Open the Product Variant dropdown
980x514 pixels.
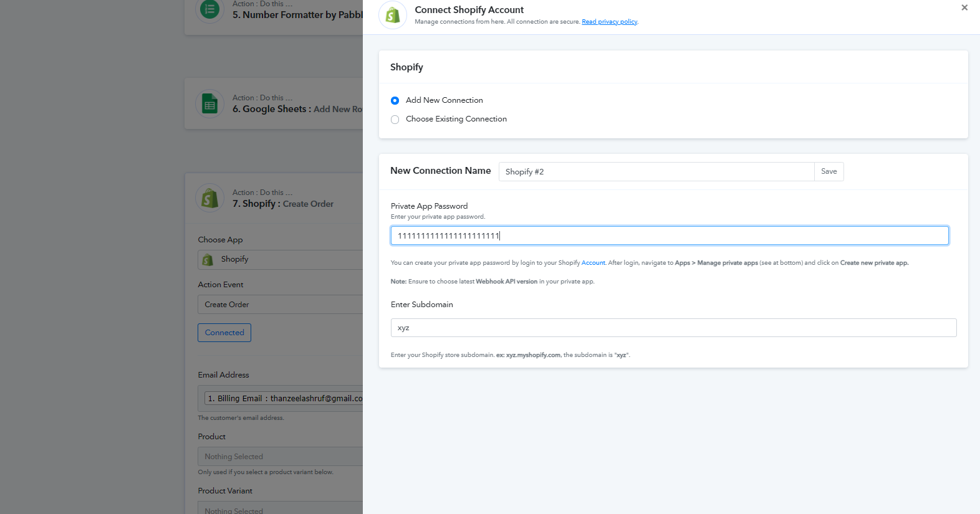pos(281,507)
